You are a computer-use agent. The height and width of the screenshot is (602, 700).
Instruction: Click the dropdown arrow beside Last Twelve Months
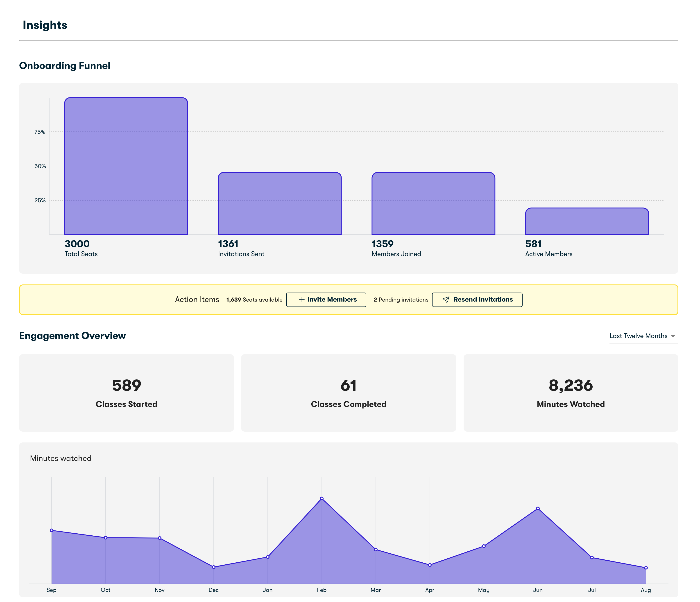[673, 336]
